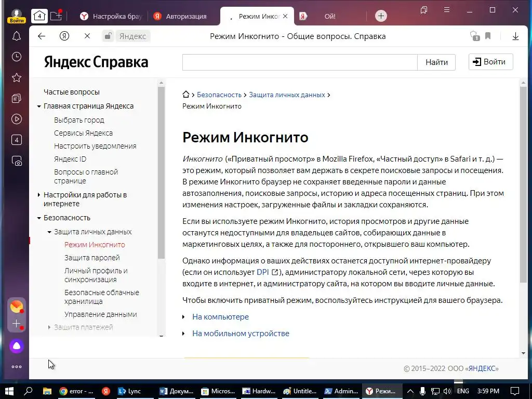The height and width of the screenshot is (399, 532).
Task: Focus the help search field
Action: (x=300, y=62)
